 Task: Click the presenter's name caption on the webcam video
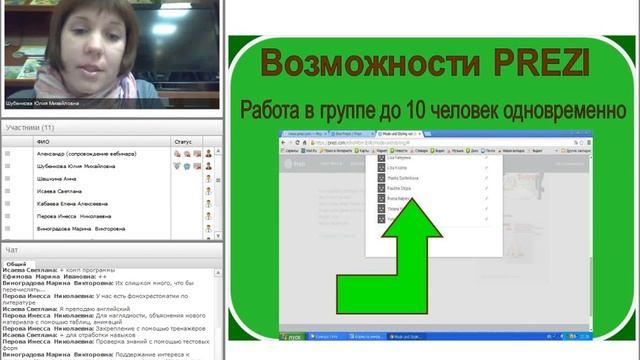[x=42, y=104]
